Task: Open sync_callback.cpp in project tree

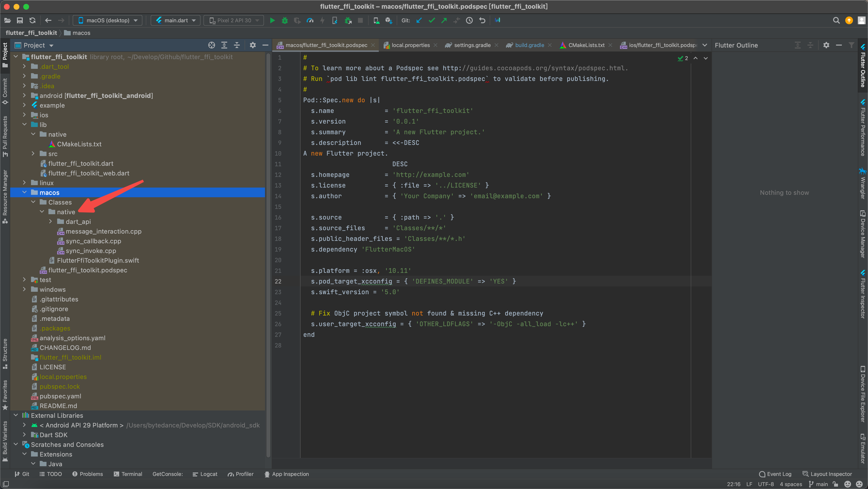Action: (x=93, y=241)
